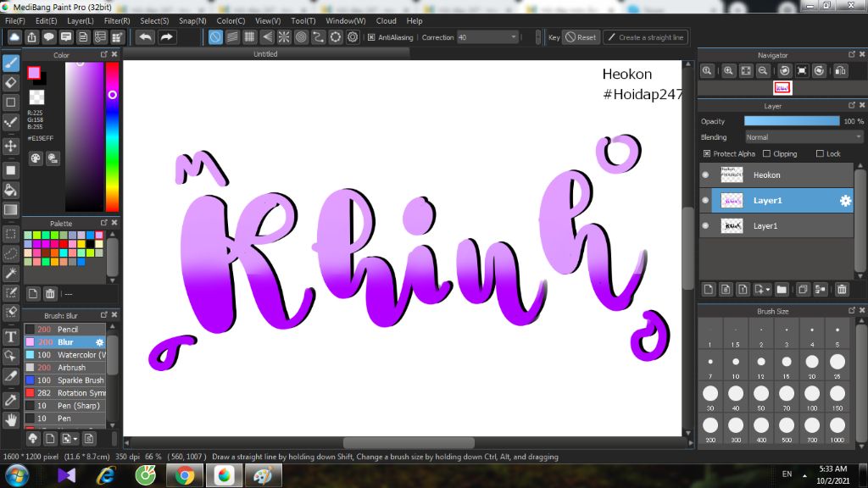Select the Eraser tool
The image size is (868, 488).
(x=10, y=83)
